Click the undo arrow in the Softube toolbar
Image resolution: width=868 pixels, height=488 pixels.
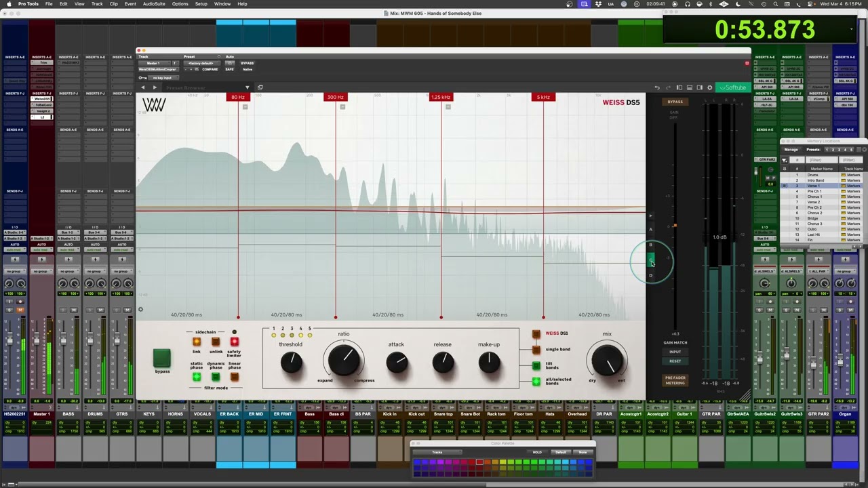pos(657,87)
